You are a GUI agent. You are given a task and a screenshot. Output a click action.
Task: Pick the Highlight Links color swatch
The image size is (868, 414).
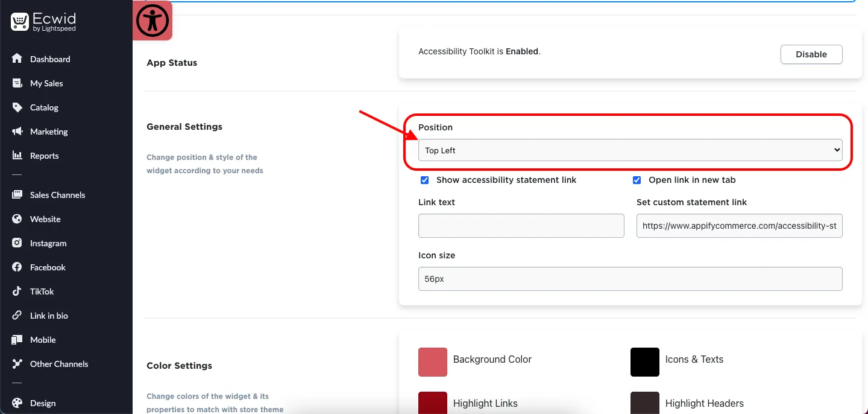(433, 403)
